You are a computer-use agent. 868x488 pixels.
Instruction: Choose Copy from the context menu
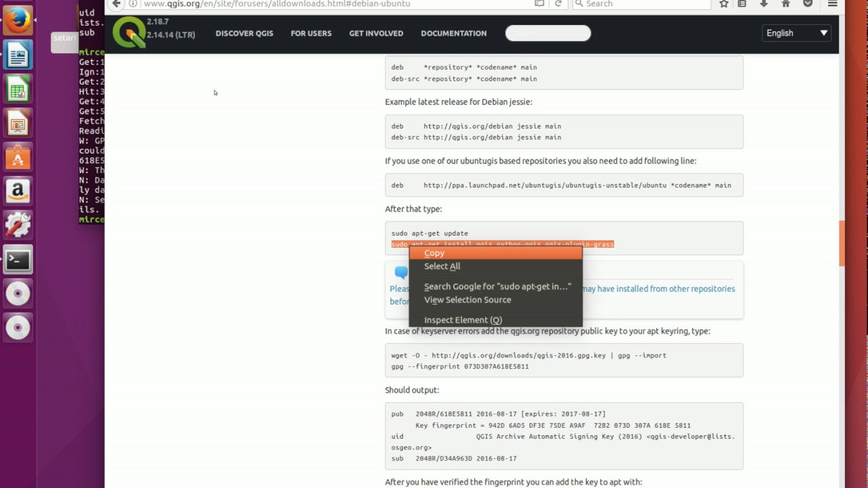[496, 253]
